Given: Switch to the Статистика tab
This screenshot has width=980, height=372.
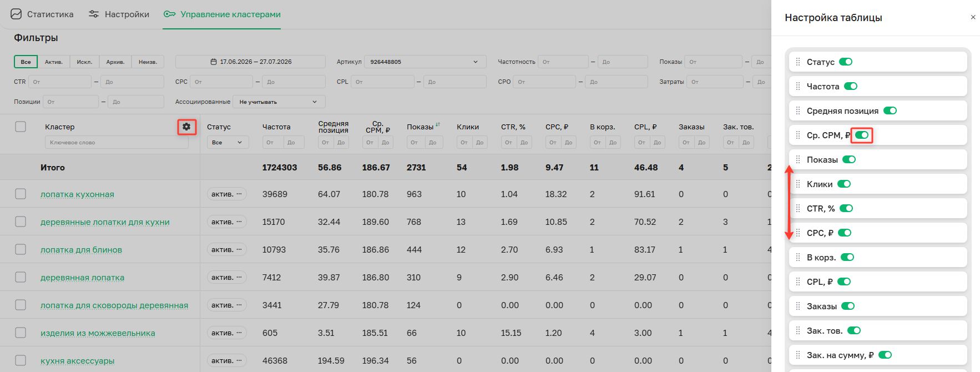Looking at the screenshot, I should (x=42, y=14).
